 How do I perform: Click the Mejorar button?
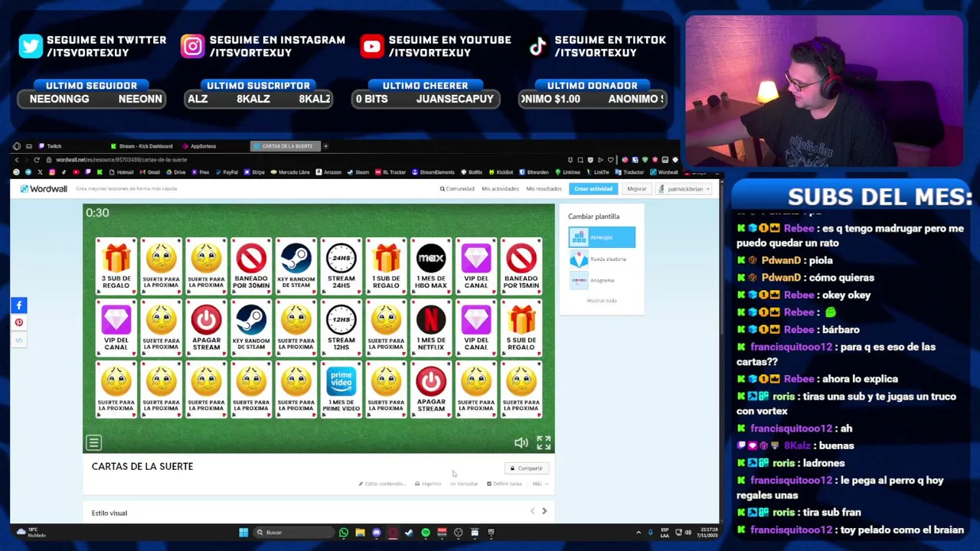click(637, 189)
